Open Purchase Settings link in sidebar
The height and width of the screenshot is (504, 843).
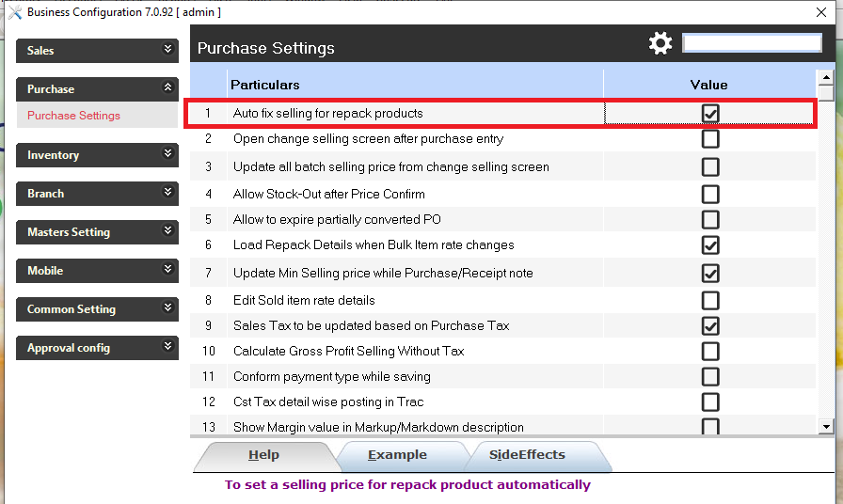click(74, 116)
